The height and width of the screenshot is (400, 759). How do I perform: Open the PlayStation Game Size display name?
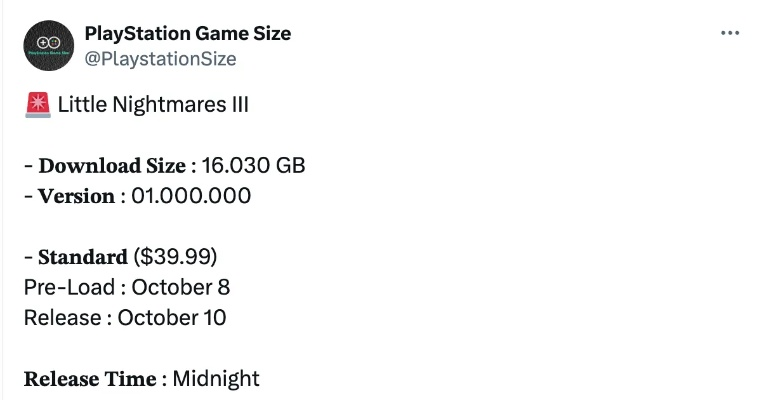click(188, 33)
